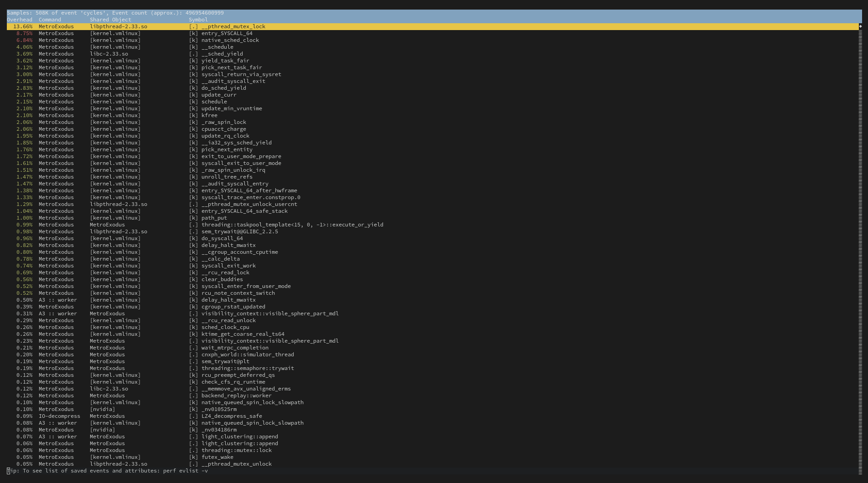Click the scrollbar position marker at top right
868x483 pixels.
860,26
